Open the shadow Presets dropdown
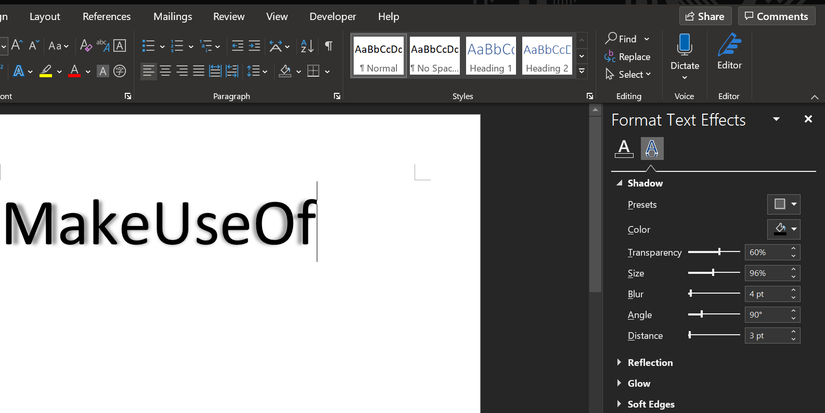This screenshot has width=825, height=413. [x=783, y=204]
